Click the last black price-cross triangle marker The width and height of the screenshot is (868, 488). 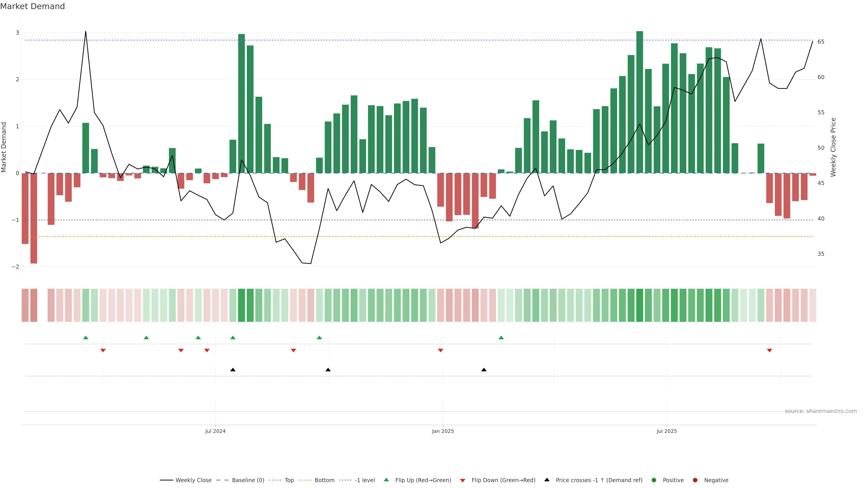click(484, 370)
